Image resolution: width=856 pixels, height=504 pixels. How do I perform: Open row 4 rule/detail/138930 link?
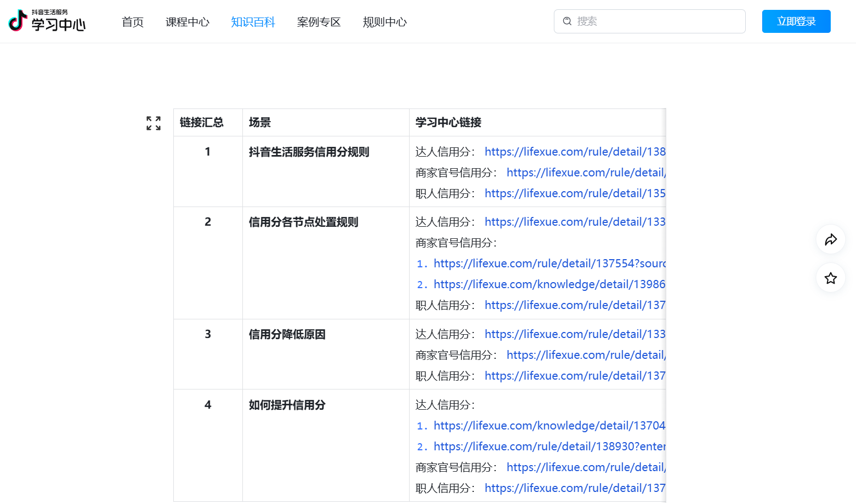pyautogui.click(x=549, y=446)
